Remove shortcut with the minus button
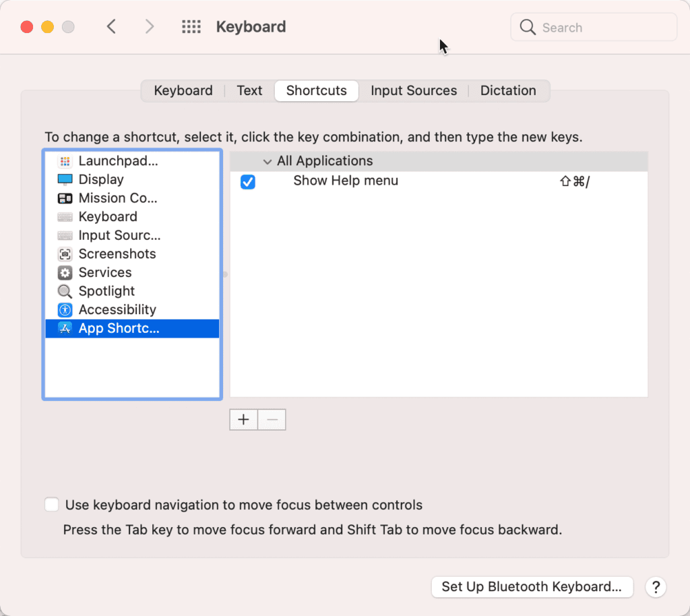The height and width of the screenshot is (616, 690). point(272,419)
